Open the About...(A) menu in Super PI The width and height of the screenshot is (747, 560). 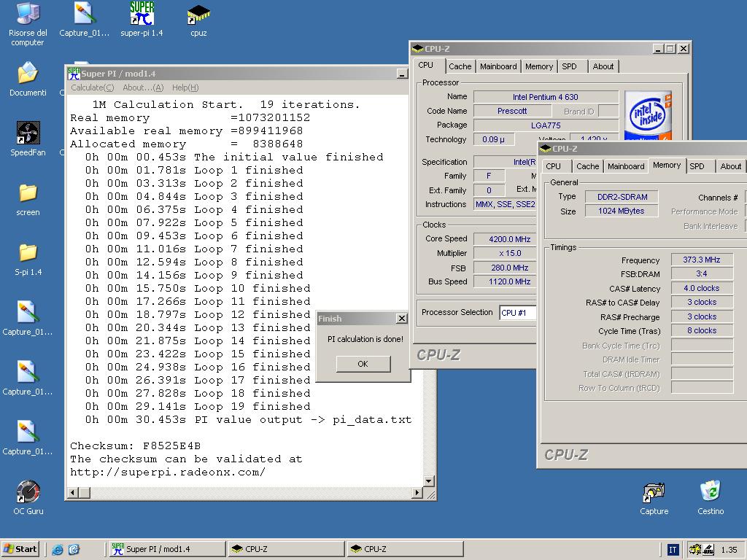pyautogui.click(x=143, y=87)
